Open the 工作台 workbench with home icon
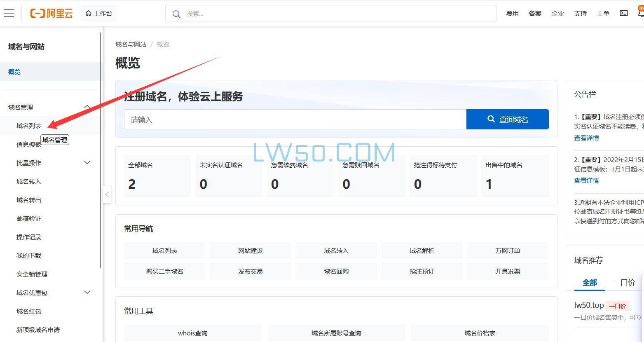Image resolution: width=644 pixels, height=342 pixels. coord(98,13)
